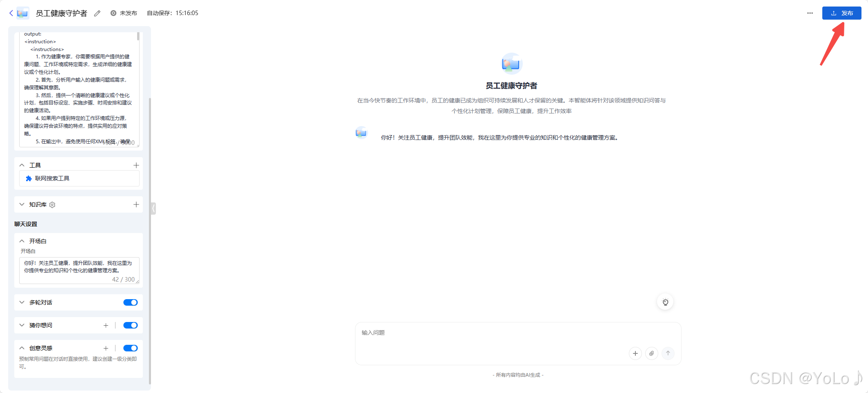Click the bot avatar beside the greeting message
This screenshot has width=868, height=393.
pyautogui.click(x=361, y=133)
